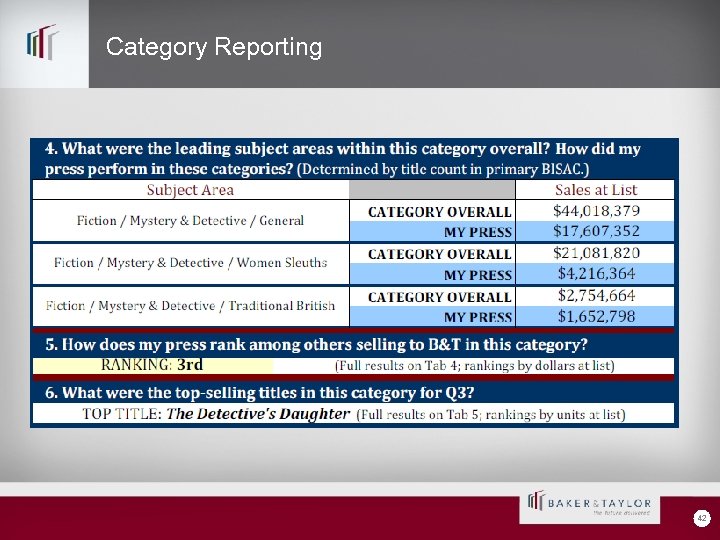Click the 'Subject Area' column header
The height and width of the screenshot is (540, 720).
coord(191,190)
